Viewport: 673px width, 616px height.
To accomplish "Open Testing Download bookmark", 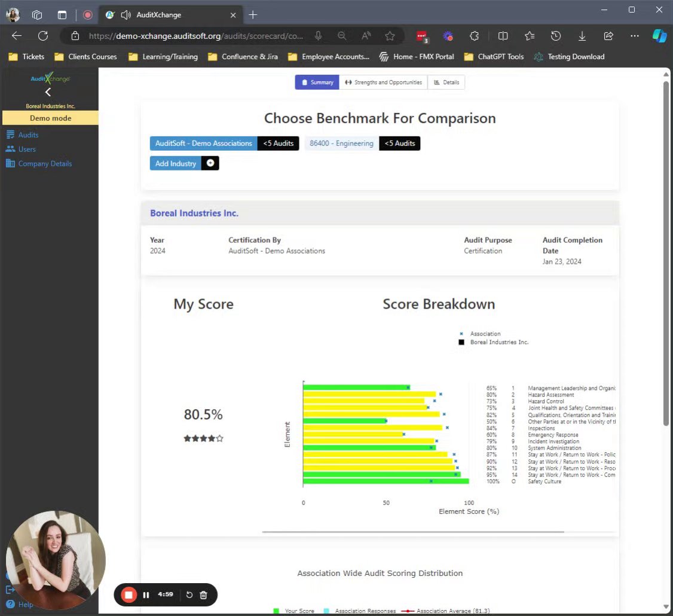I will [x=569, y=57].
